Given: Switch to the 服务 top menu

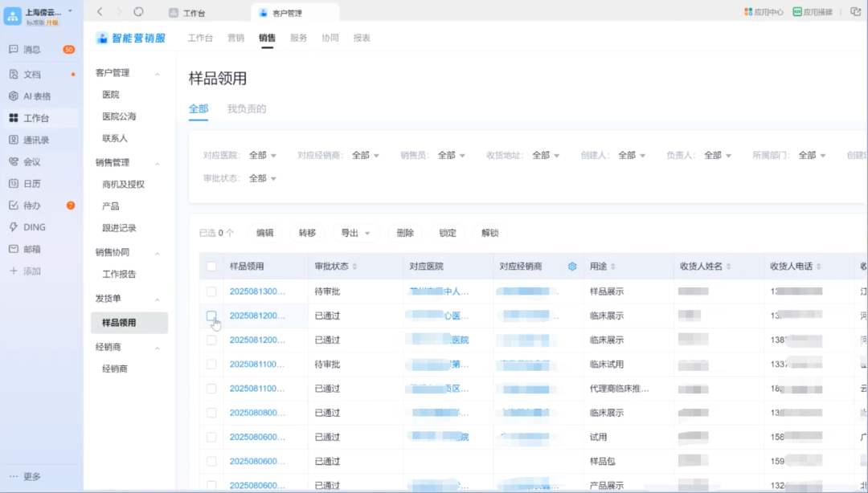Looking at the screenshot, I should point(298,38).
